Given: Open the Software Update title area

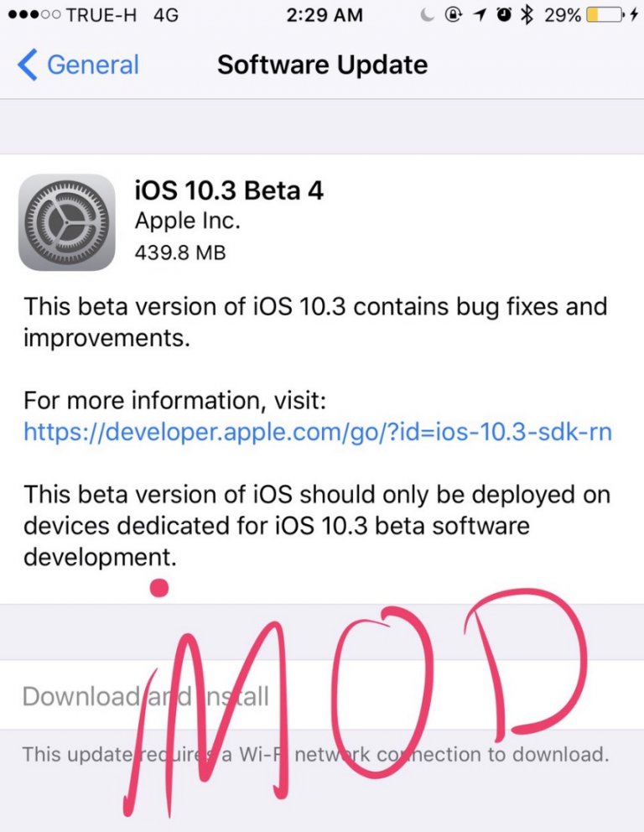Looking at the screenshot, I should (322, 65).
